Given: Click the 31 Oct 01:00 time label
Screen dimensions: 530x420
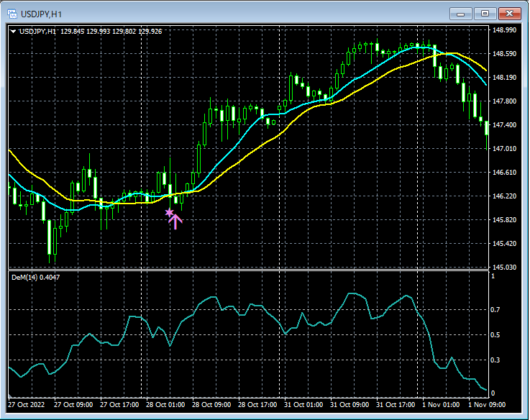Looking at the screenshot, I should (x=303, y=405).
